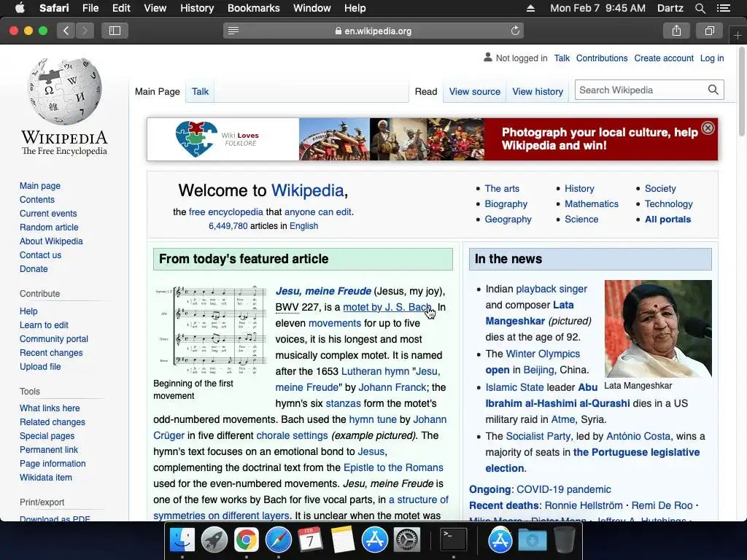
Task: Follow the Jesu, meine Freude article link
Action: [323, 291]
